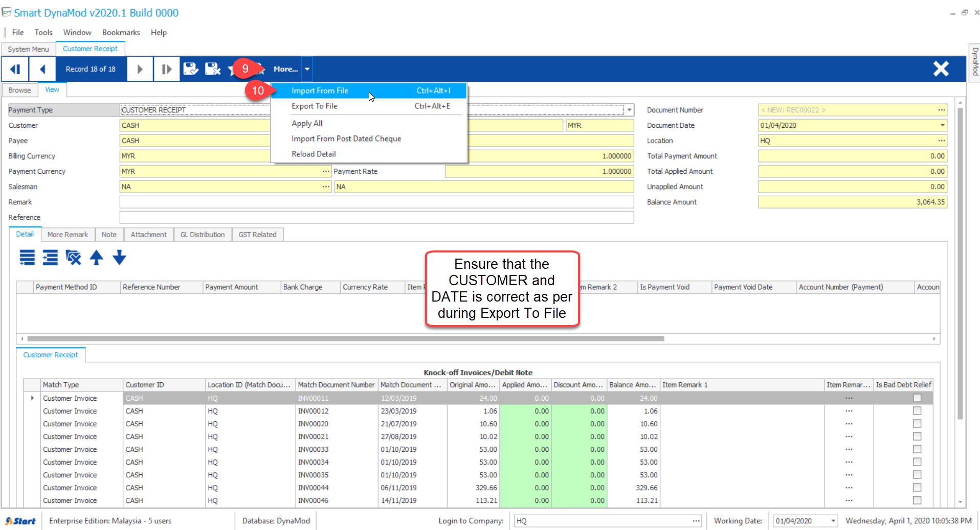The height and width of the screenshot is (530, 980).
Task: Go to the next record
Action: [x=140, y=69]
